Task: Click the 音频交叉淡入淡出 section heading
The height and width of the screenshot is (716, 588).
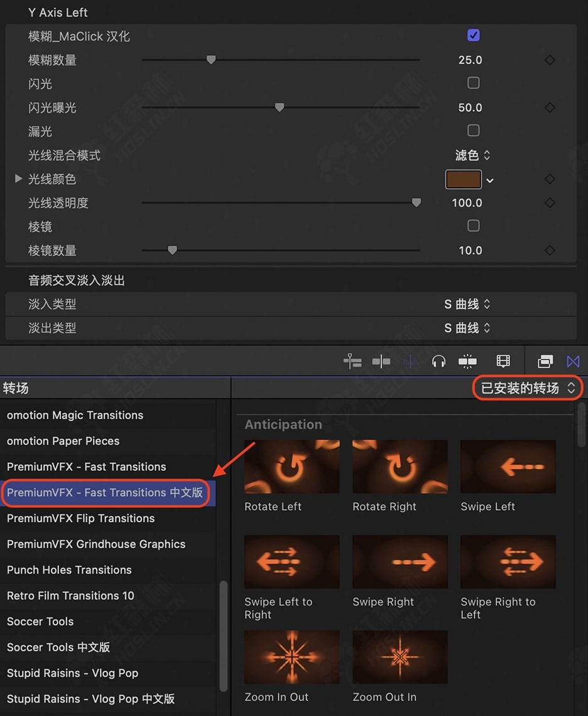Action: pos(76,280)
